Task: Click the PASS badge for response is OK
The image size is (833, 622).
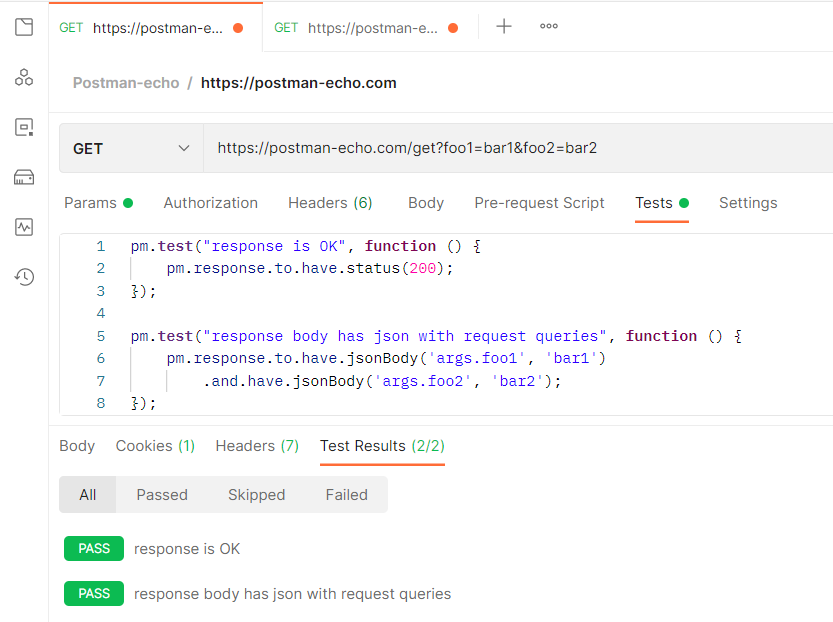Action: pyautogui.click(x=94, y=548)
